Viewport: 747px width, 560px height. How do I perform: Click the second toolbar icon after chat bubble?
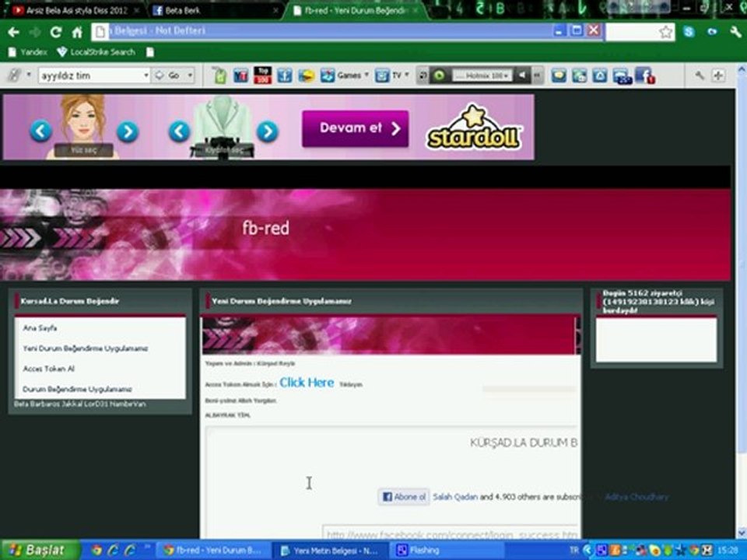pyautogui.click(x=579, y=75)
